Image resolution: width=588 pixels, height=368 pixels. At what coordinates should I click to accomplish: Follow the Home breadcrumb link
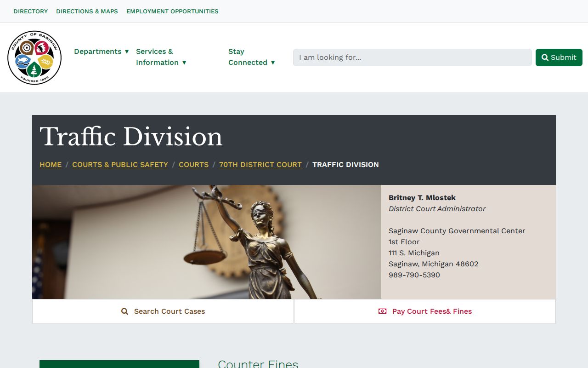point(51,165)
